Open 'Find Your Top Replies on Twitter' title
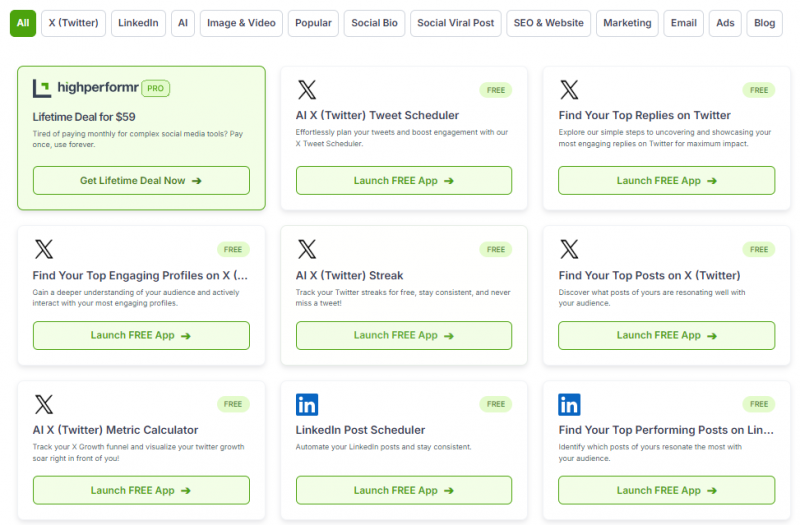This screenshot has width=800, height=525. 644,115
